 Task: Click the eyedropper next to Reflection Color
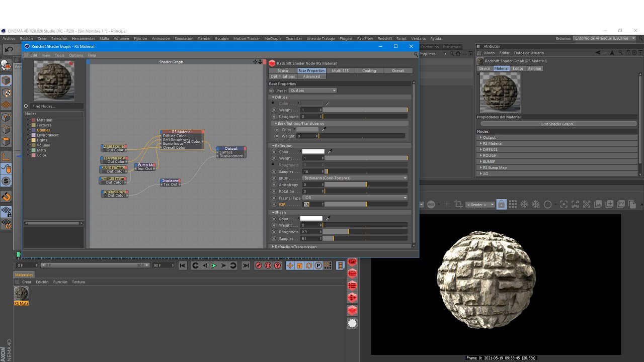pyautogui.click(x=330, y=151)
